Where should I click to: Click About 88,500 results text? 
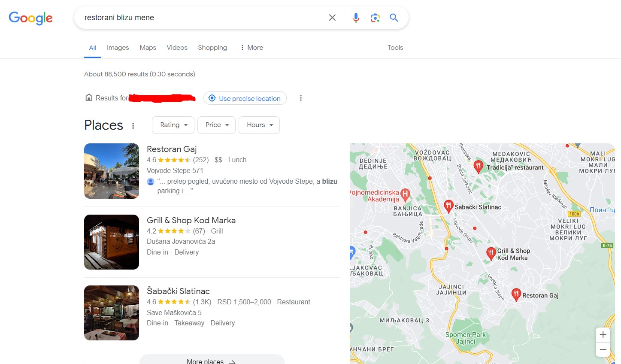coord(139,74)
